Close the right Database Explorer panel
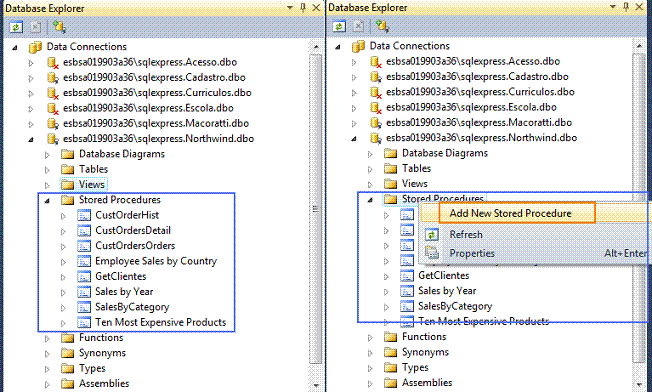This screenshot has width=652, height=392. 639,7
